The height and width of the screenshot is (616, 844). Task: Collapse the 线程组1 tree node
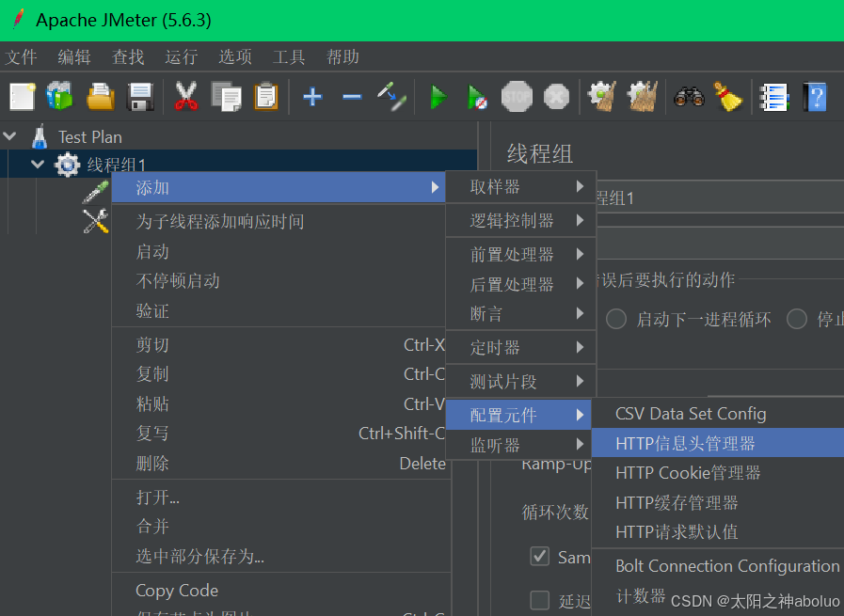38,164
